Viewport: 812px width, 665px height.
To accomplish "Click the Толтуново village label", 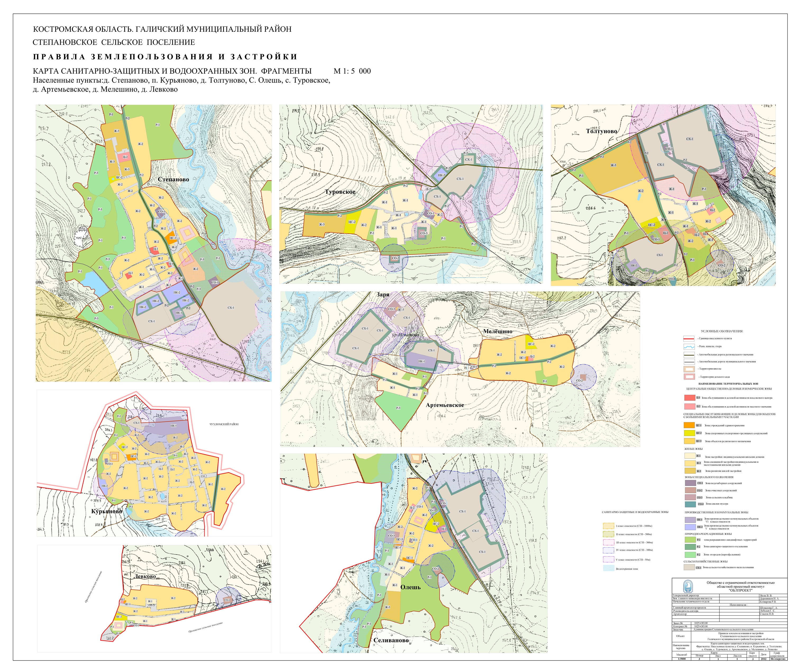I will pos(601,131).
